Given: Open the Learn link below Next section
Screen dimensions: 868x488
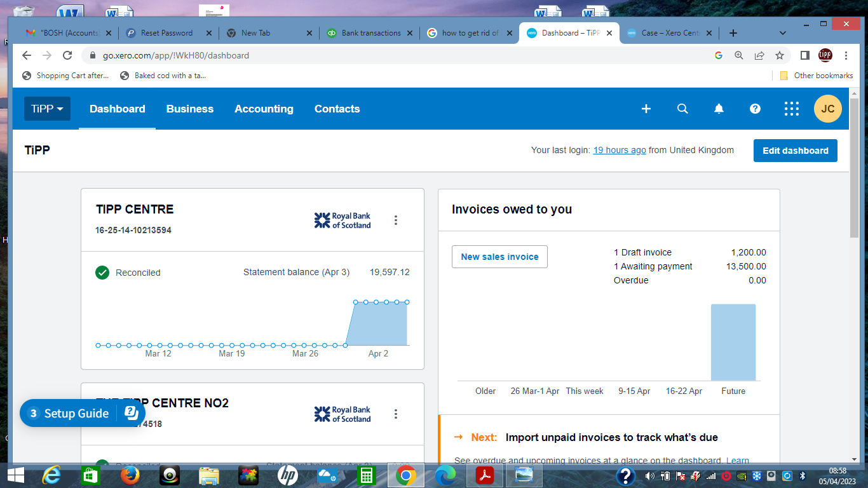Looking at the screenshot, I should click(x=738, y=460).
